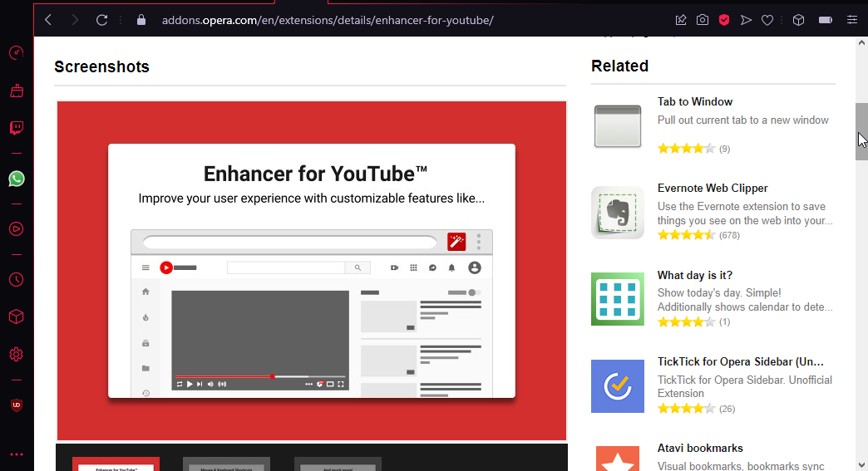Open battery saver icon
868x471 pixels.
click(826, 21)
